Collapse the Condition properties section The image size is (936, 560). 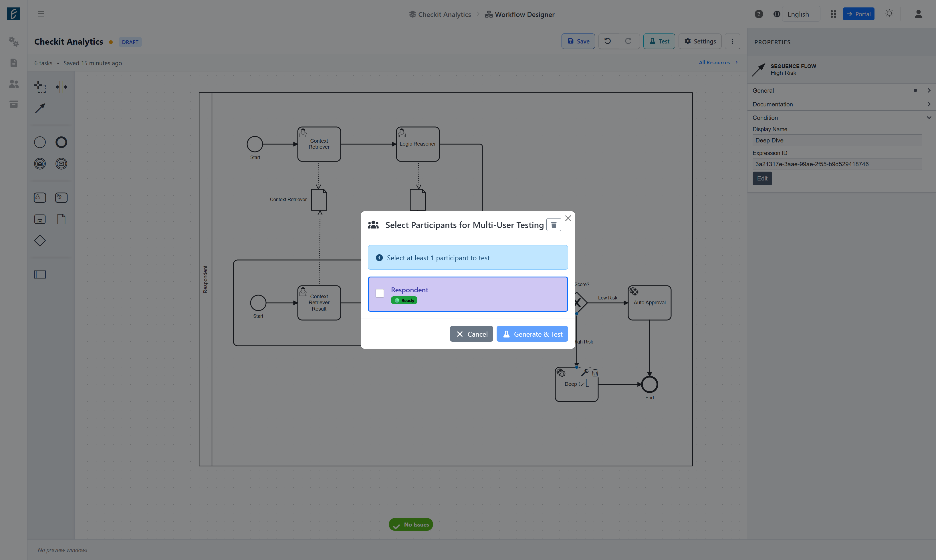pos(841,118)
